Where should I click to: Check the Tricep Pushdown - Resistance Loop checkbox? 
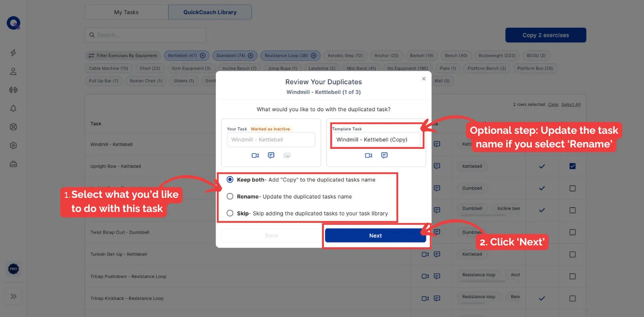[x=572, y=276]
